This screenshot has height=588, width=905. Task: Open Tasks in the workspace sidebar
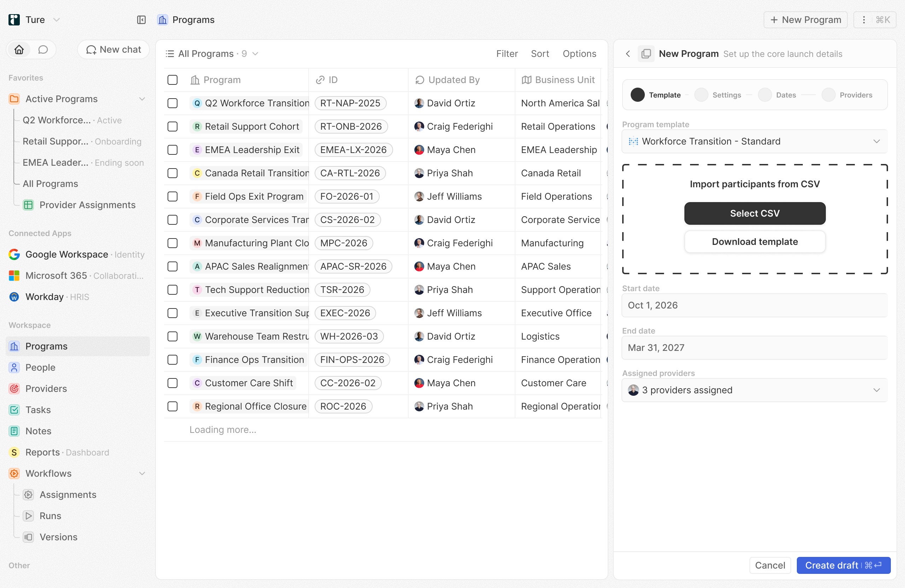click(77, 410)
